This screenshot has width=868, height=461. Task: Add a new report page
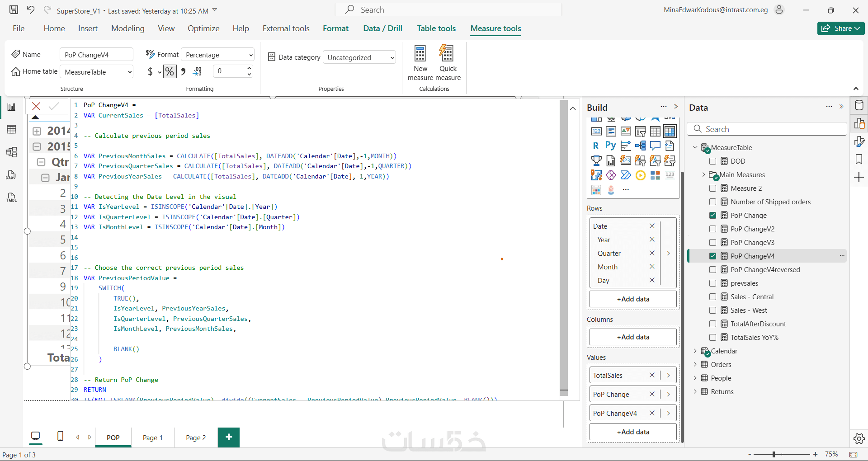point(229,437)
